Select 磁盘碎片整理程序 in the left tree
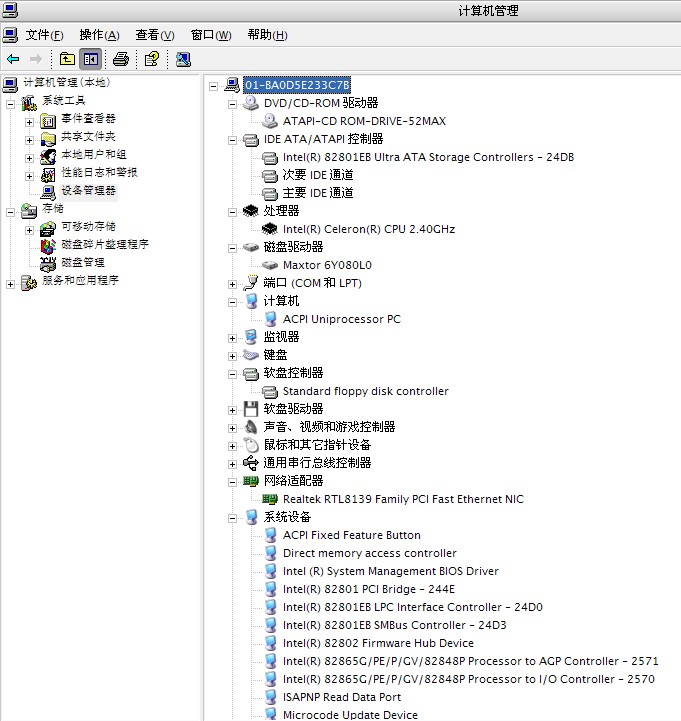This screenshot has width=681, height=721. tap(104, 245)
